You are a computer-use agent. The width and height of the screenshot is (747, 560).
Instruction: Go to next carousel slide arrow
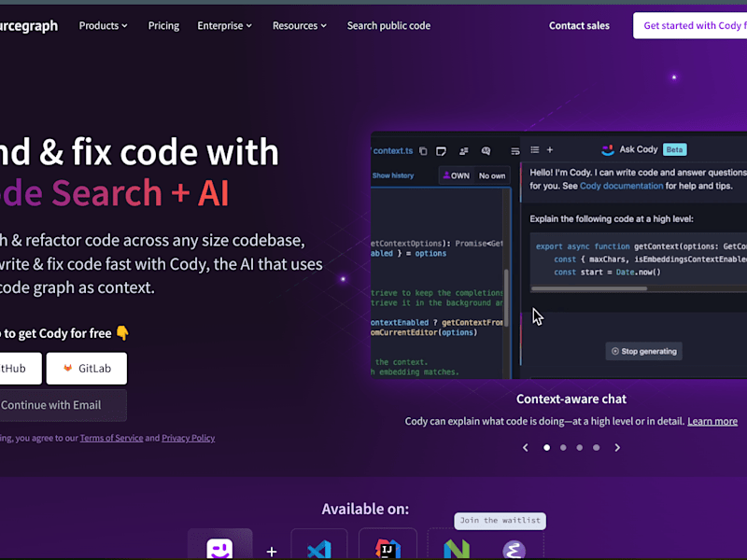point(617,448)
